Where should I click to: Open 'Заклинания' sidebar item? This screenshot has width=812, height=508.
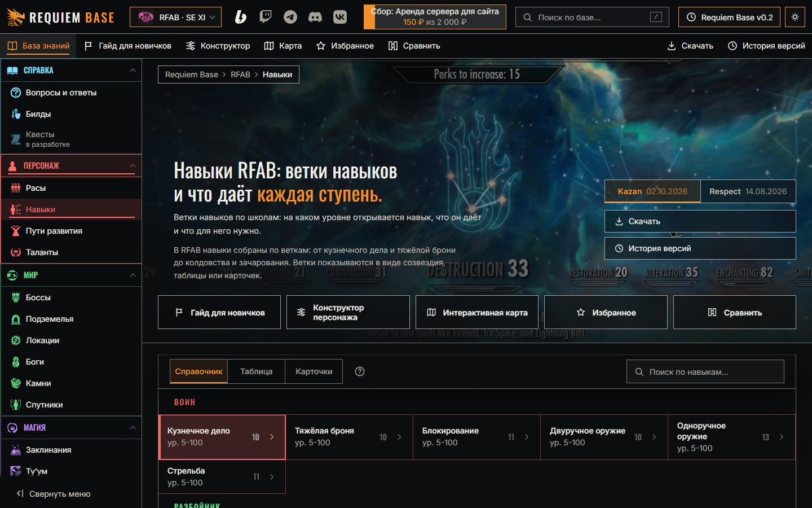(71, 450)
